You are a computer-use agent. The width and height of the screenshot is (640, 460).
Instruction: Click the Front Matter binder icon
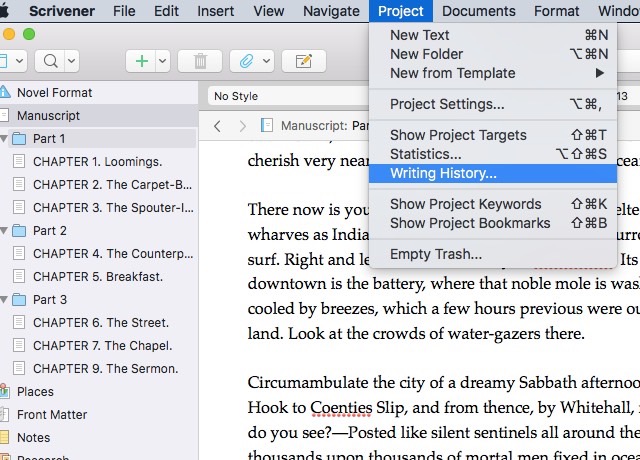pyautogui.click(x=4, y=415)
